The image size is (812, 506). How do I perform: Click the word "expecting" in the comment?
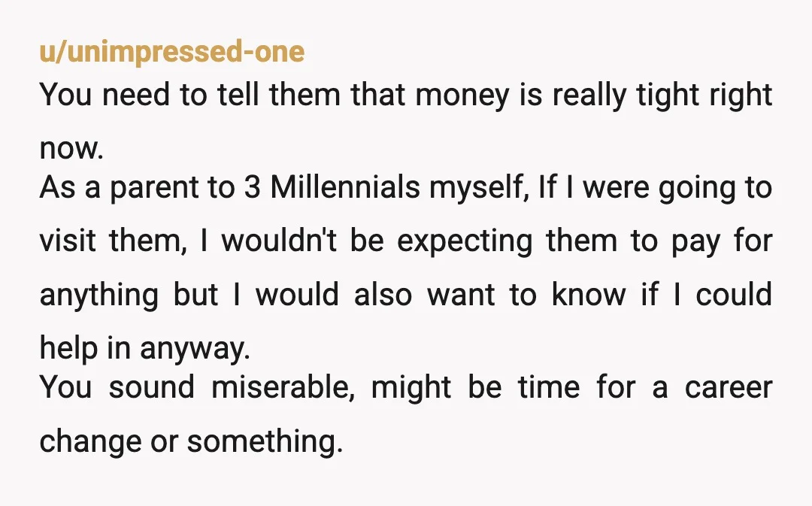465,242
